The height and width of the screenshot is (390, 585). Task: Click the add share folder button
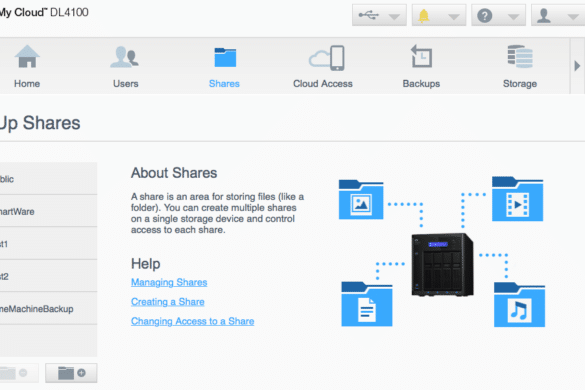pyautogui.click(x=71, y=372)
